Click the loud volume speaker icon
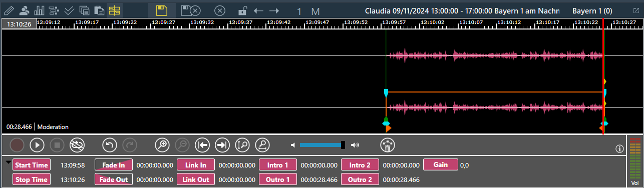Viewport: 644px width, 188px height. [355, 145]
